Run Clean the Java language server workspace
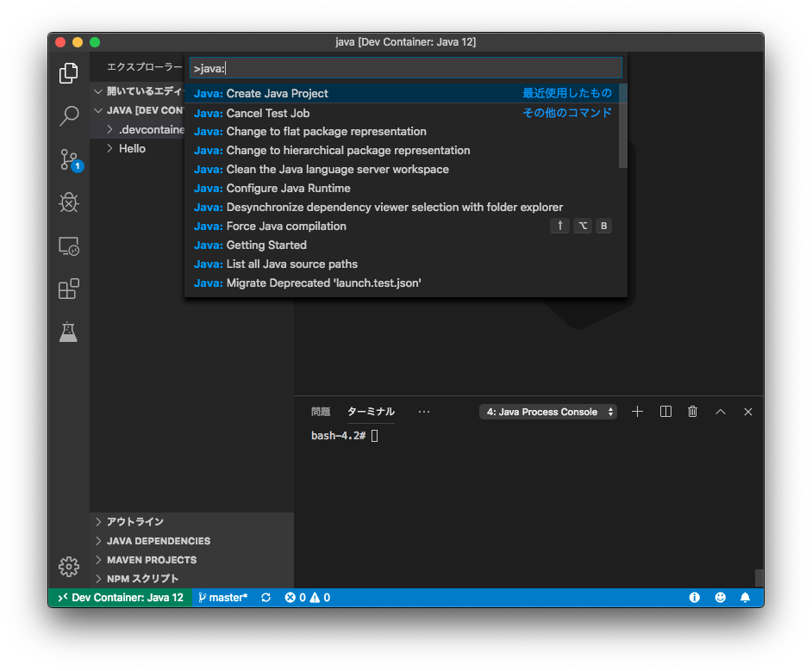Screen dimensions: 812x671 (402, 170)
